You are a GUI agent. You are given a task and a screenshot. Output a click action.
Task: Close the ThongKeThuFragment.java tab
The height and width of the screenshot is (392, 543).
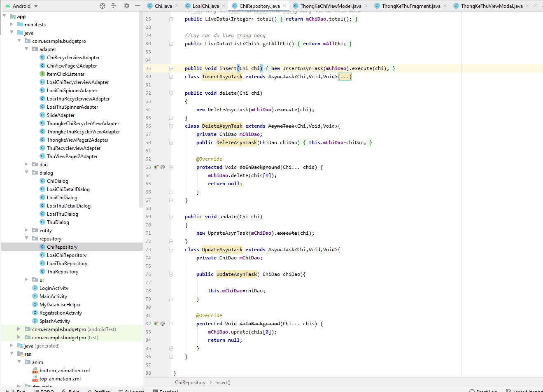[x=445, y=6]
